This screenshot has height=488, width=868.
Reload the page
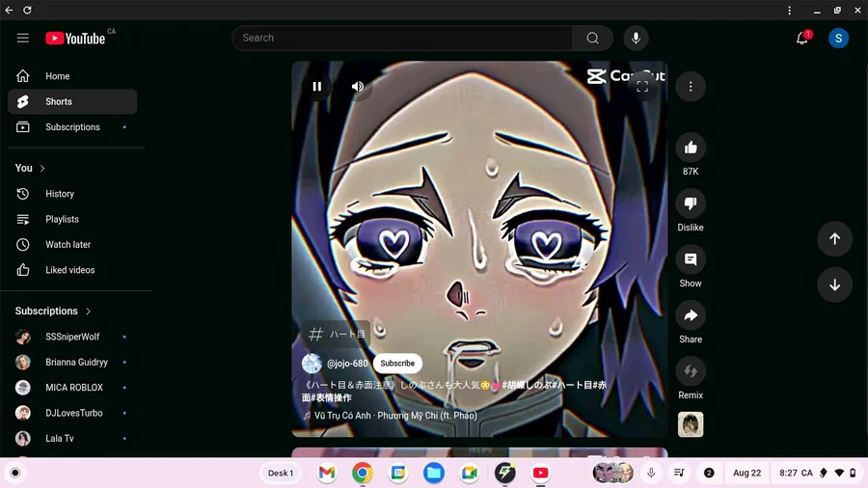coord(27,10)
